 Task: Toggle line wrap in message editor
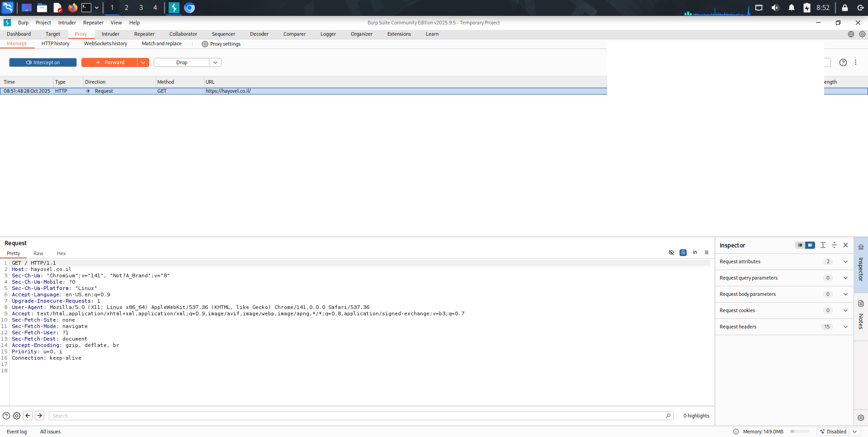coord(683,252)
